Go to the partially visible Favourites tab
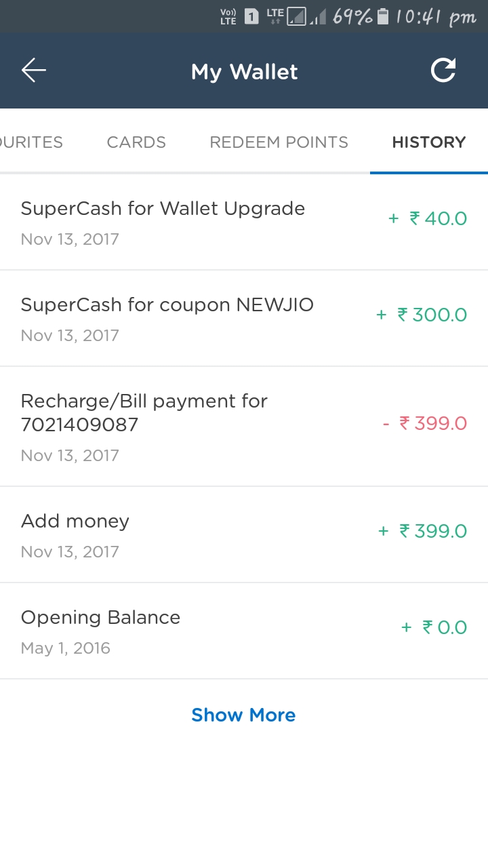The width and height of the screenshot is (488, 868). (32, 142)
